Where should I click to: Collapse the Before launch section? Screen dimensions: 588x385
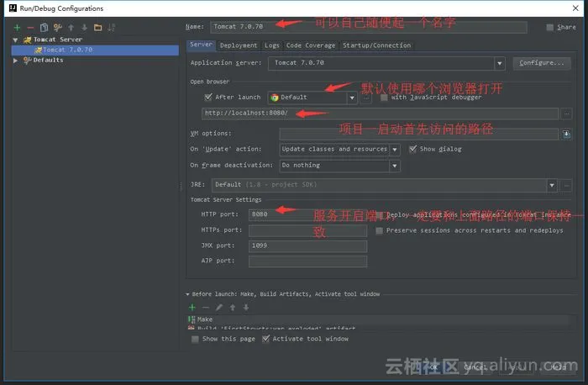tap(187, 294)
